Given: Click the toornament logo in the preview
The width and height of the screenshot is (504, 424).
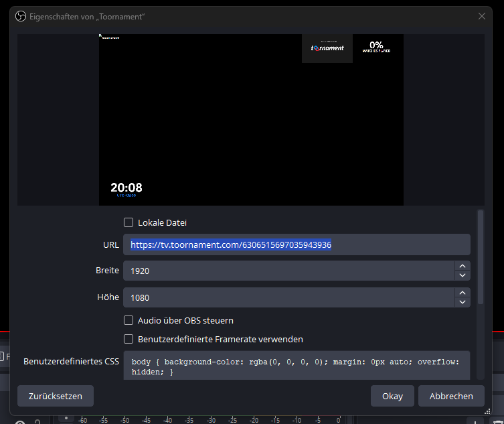Looking at the screenshot, I should (327, 48).
